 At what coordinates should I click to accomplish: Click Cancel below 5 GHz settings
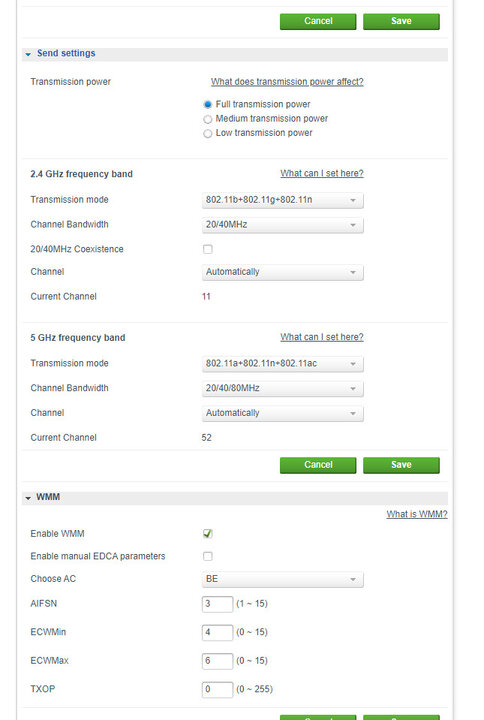[x=318, y=465]
